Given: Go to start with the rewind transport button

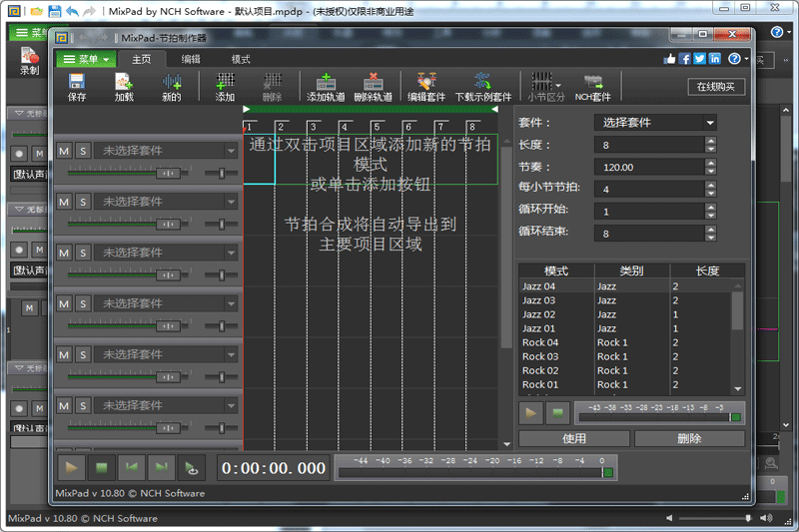Looking at the screenshot, I should [132, 468].
